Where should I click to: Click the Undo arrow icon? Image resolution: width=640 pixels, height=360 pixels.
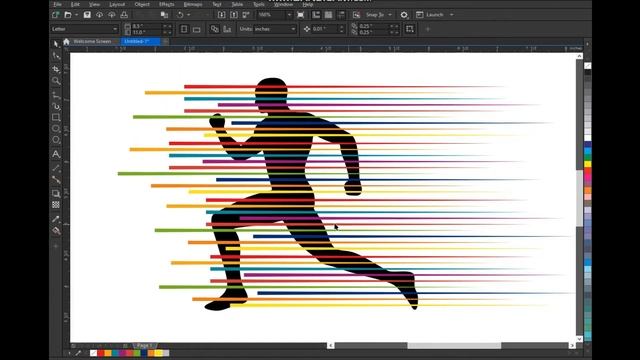click(x=180, y=15)
